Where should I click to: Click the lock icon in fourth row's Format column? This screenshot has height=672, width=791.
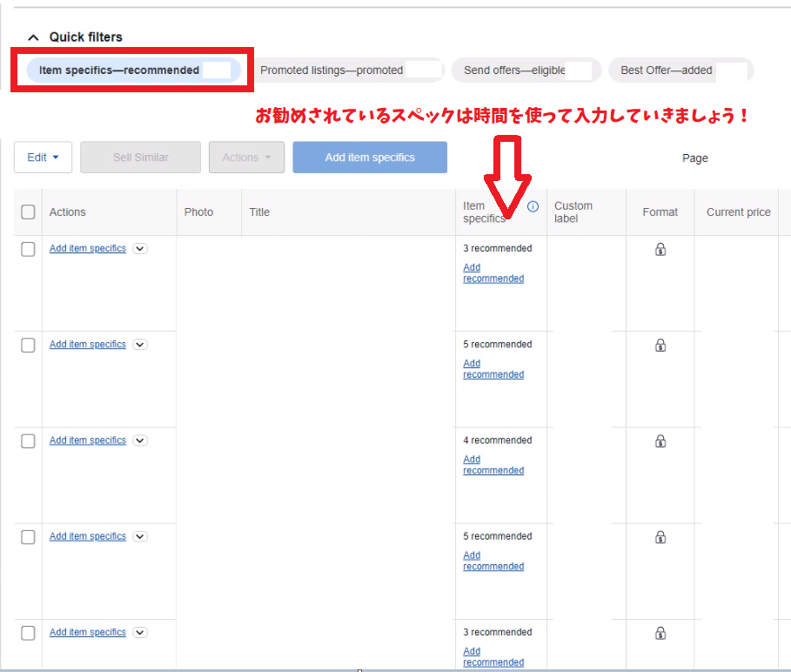coord(660,537)
